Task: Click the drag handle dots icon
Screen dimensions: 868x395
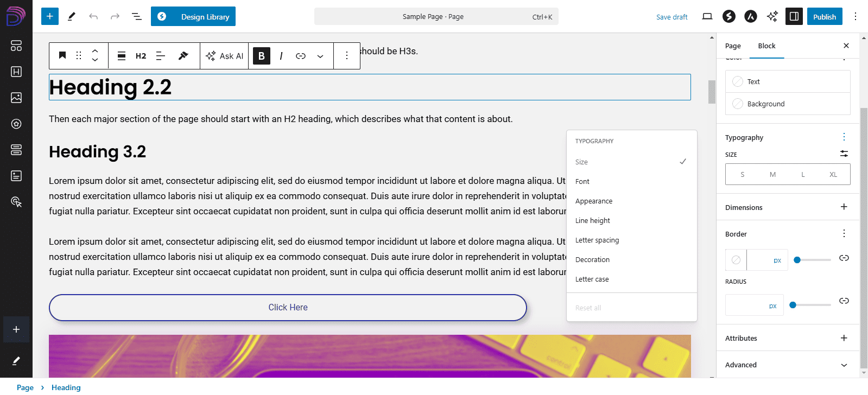Action: click(x=79, y=56)
